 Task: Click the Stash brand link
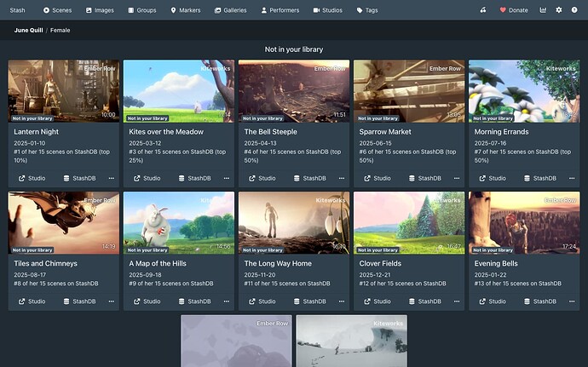click(17, 10)
